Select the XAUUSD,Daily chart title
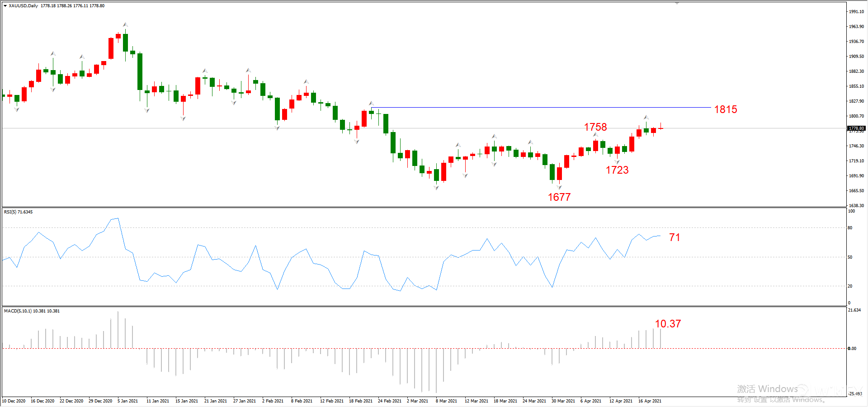868x407 pixels. [24, 6]
